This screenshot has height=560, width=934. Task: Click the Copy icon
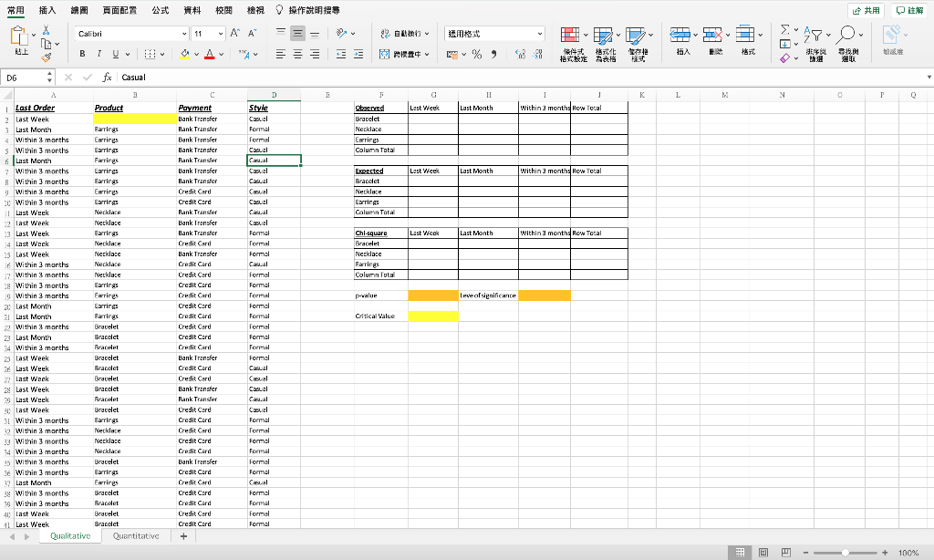47,44
